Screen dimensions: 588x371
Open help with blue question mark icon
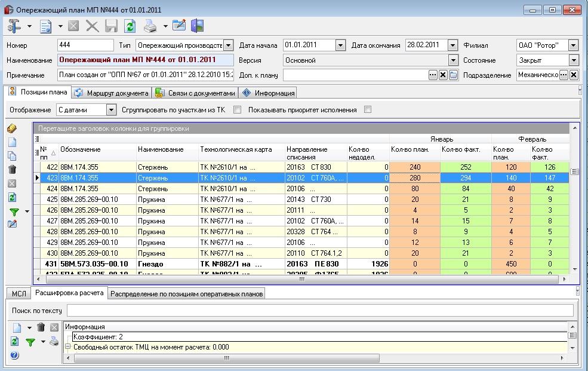[14, 355]
